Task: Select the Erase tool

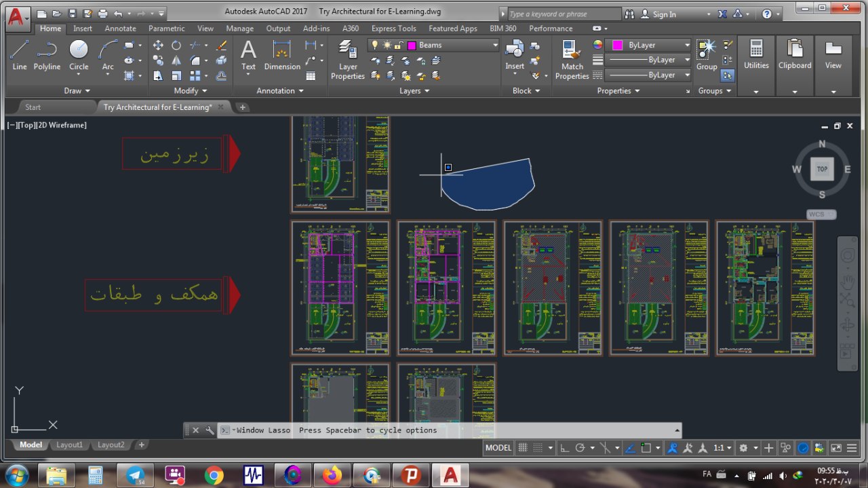Action: 221,45
